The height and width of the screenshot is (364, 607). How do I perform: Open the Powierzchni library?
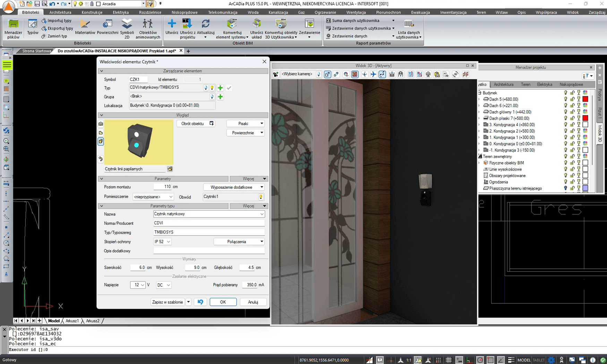[108, 27]
